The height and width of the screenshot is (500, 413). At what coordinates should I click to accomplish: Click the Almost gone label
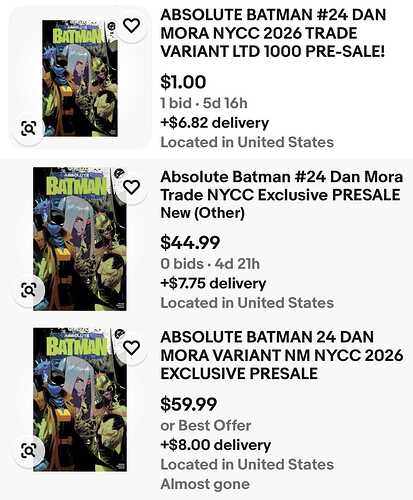[205, 484]
